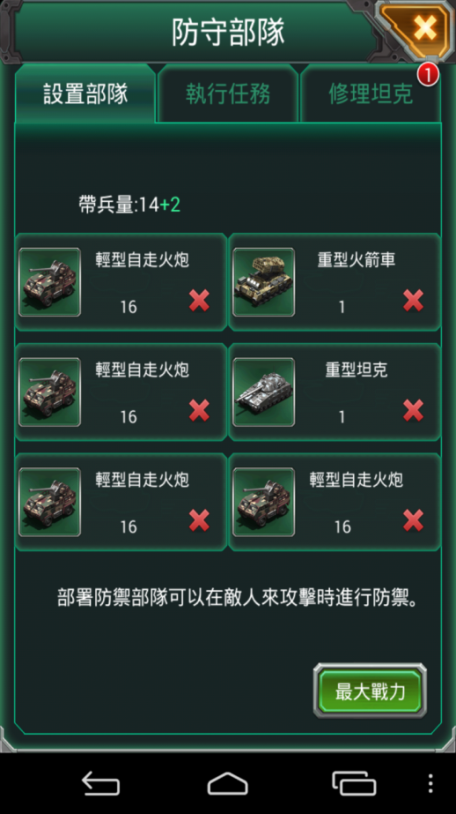
Task: Tap the 重型坦克 heavy tank thumbnail
Action: (264, 392)
